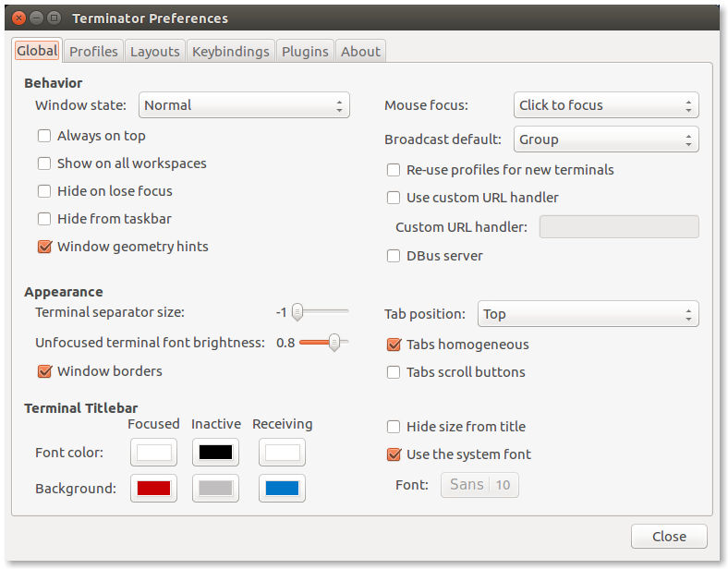Choose the Receiving font color swatch

coord(282,452)
